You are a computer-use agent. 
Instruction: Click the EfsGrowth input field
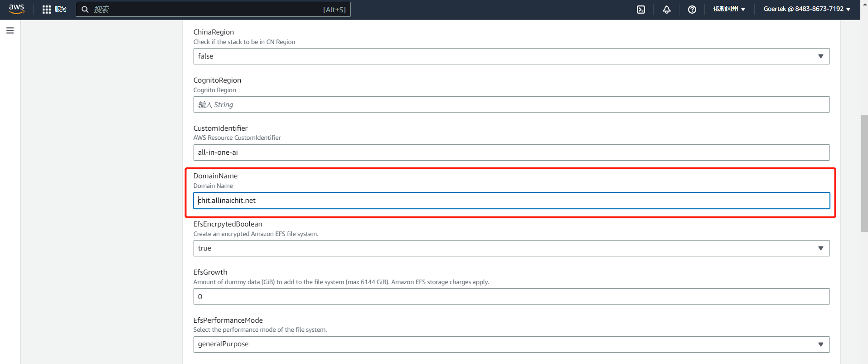click(511, 297)
